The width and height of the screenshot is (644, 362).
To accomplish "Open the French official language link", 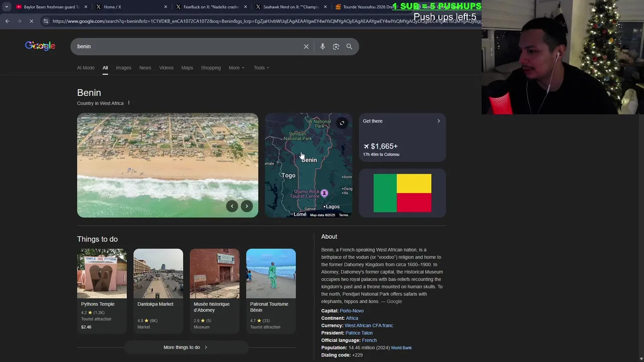I will (369, 340).
